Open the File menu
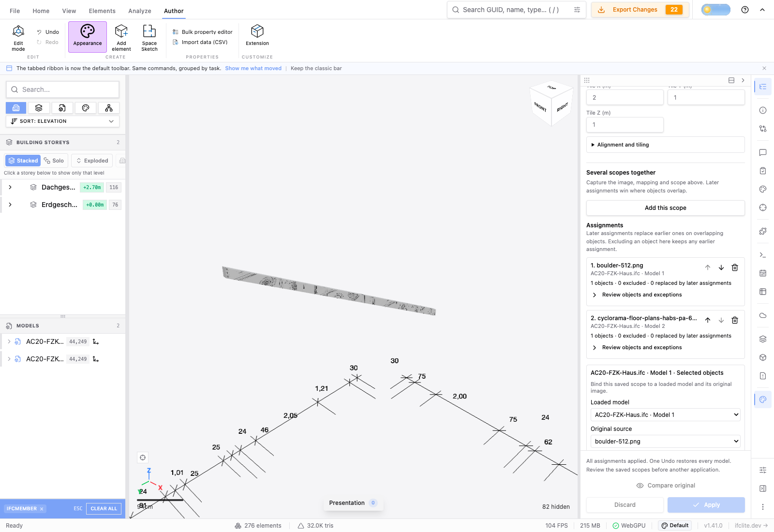 pos(15,11)
